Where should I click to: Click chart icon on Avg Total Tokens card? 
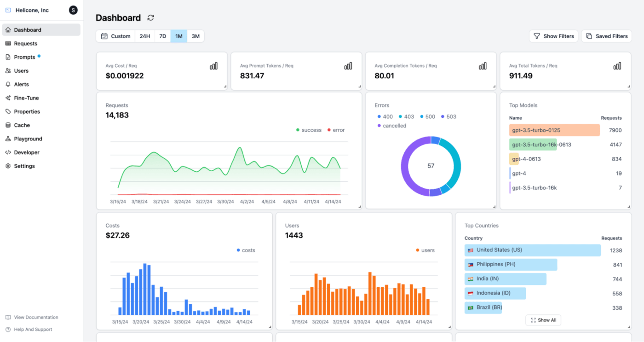(617, 66)
